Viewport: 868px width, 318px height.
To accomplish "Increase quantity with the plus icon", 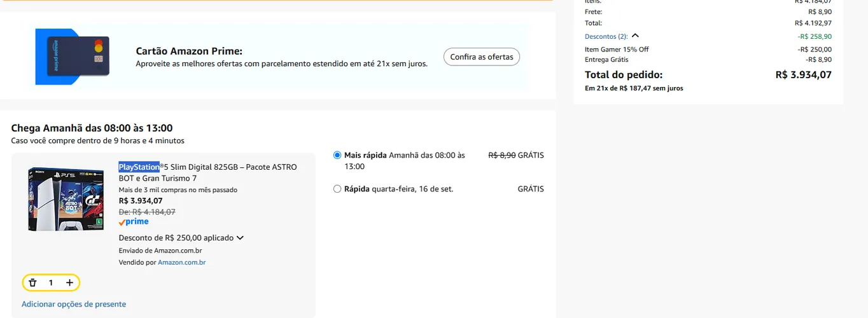I will pyautogui.click(x=70, y=282).
